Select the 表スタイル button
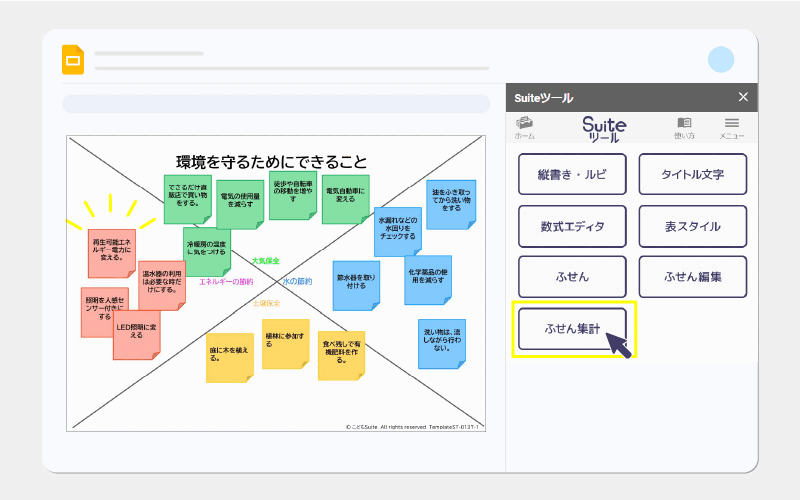The height and width of the screenshot is (500, 800). (692, 226)
